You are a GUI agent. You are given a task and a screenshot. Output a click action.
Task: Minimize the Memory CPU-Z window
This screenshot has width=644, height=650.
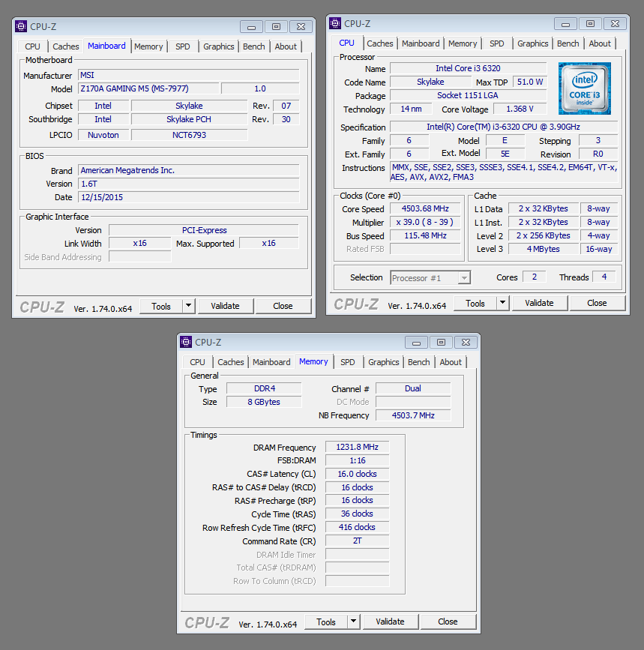tap(417, 343)
